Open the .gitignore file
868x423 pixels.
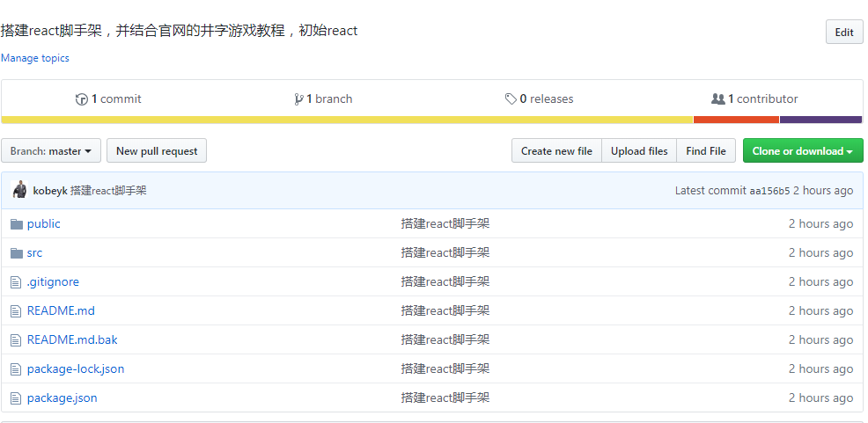tap(53, 281)
